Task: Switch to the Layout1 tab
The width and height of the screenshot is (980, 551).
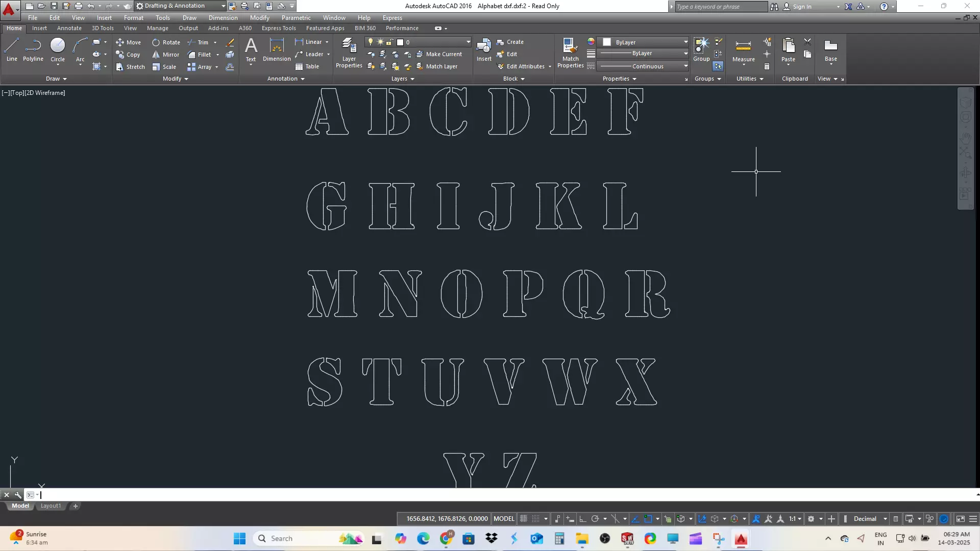Action: (51, 506)
